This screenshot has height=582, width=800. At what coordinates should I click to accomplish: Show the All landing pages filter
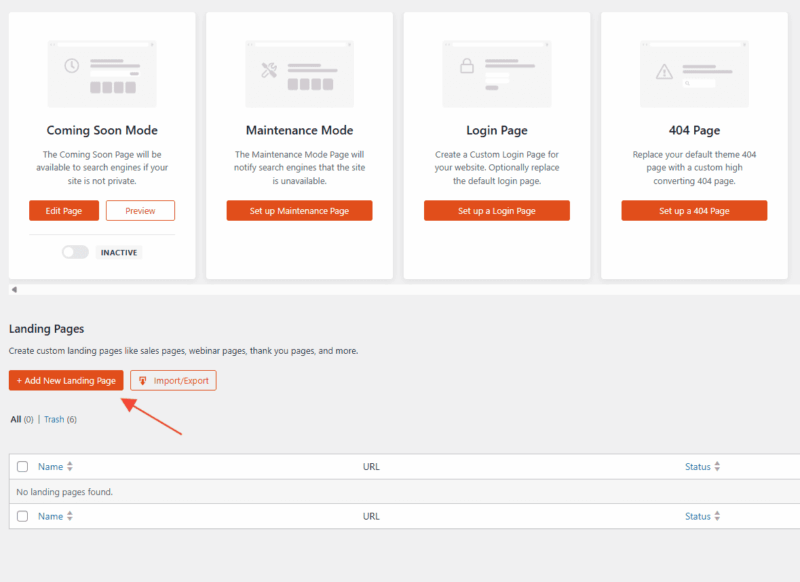(16, 419)
